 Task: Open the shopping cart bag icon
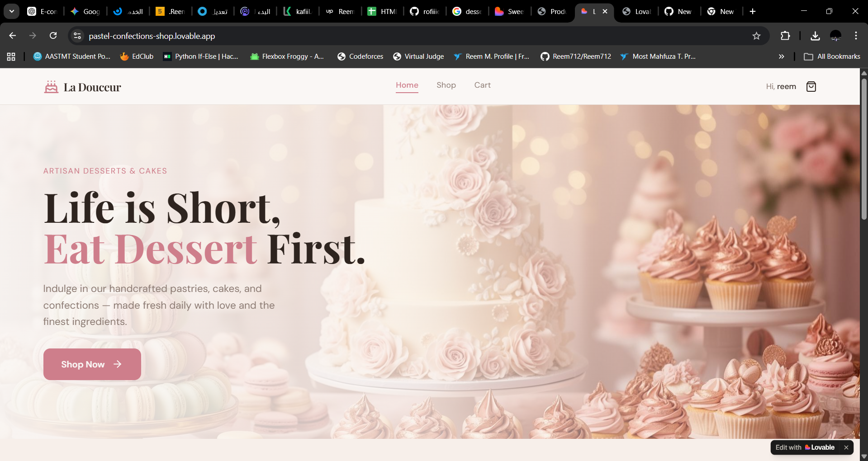[x=811, y=86]
